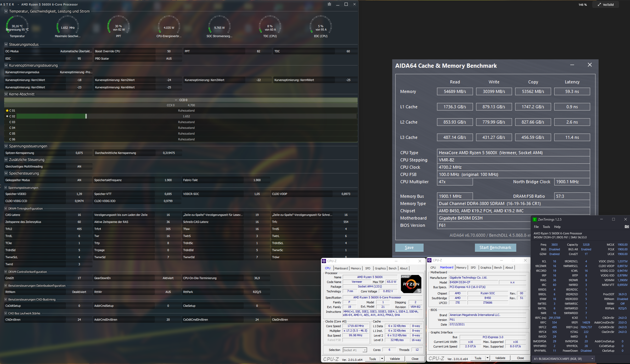The image size is (630, 364).
Task: Open Graphics tab in CPU-Z Motherboard window
Action: coord(486,268)
